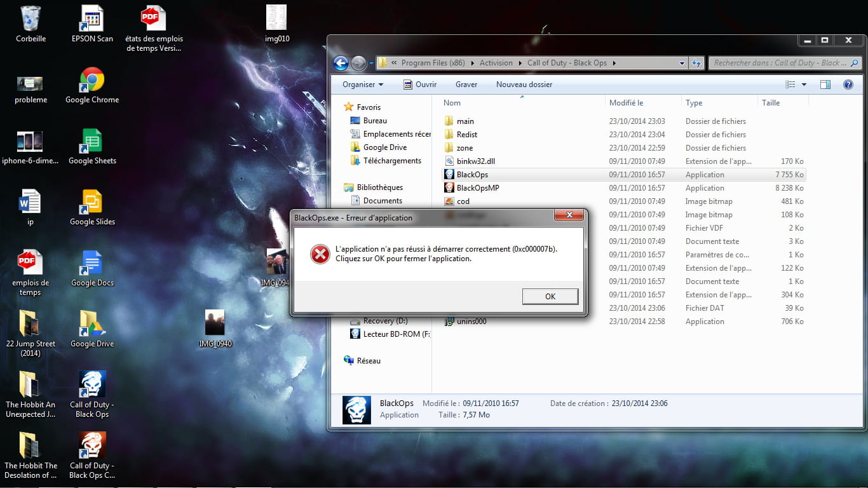The image size is (868, 488).
Task: Click Nouveau dossier in the toolbar
Action: pos(524,85)
